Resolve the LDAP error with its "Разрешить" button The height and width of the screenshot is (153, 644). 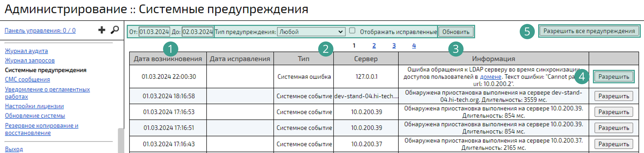(x=614, y=77)
